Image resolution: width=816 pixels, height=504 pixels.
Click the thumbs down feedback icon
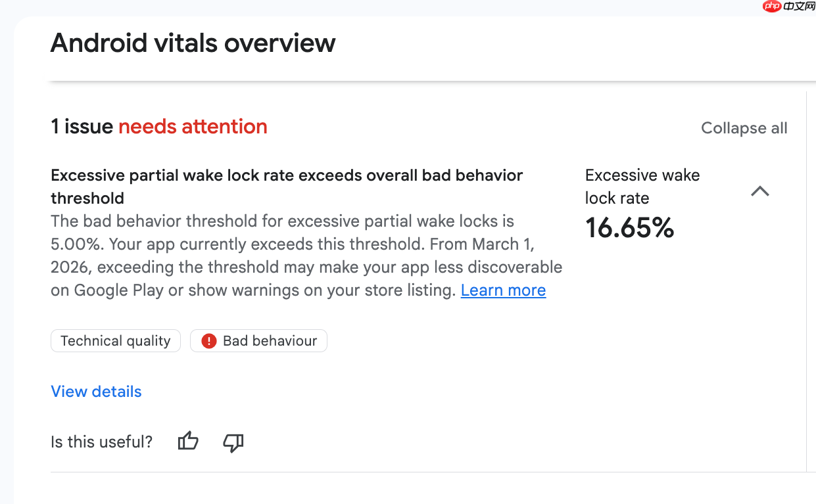tap(233, 442)
